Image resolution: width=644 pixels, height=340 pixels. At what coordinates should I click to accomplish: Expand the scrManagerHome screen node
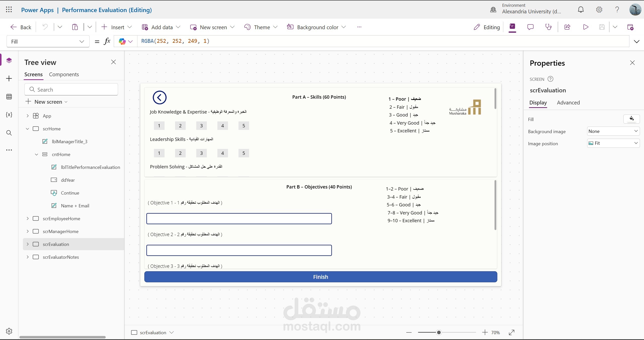28,231
